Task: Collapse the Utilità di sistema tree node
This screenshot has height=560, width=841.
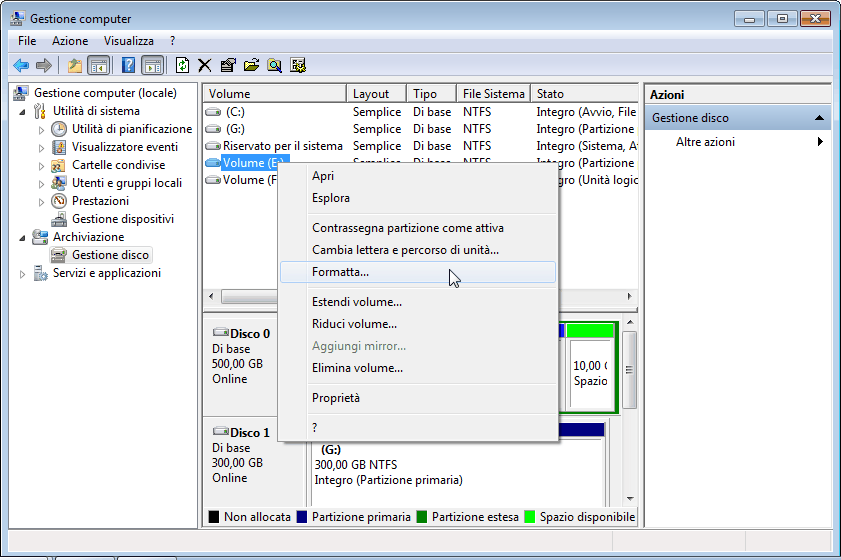Action: tap(23, 112)
